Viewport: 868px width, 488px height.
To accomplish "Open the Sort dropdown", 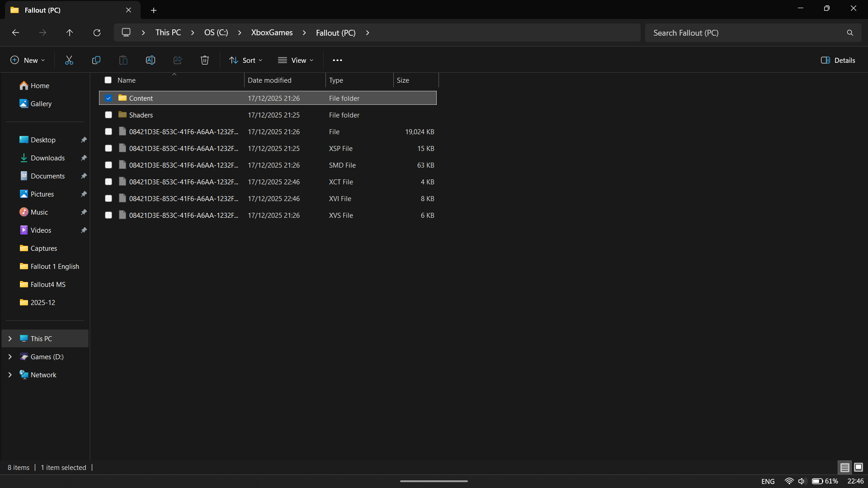I will pos(245,60).
